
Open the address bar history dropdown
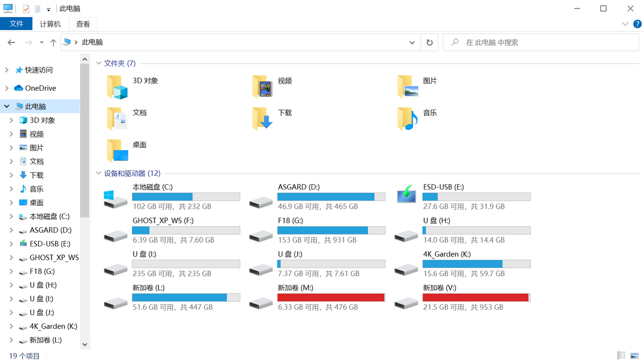click(x=412, y=42)
